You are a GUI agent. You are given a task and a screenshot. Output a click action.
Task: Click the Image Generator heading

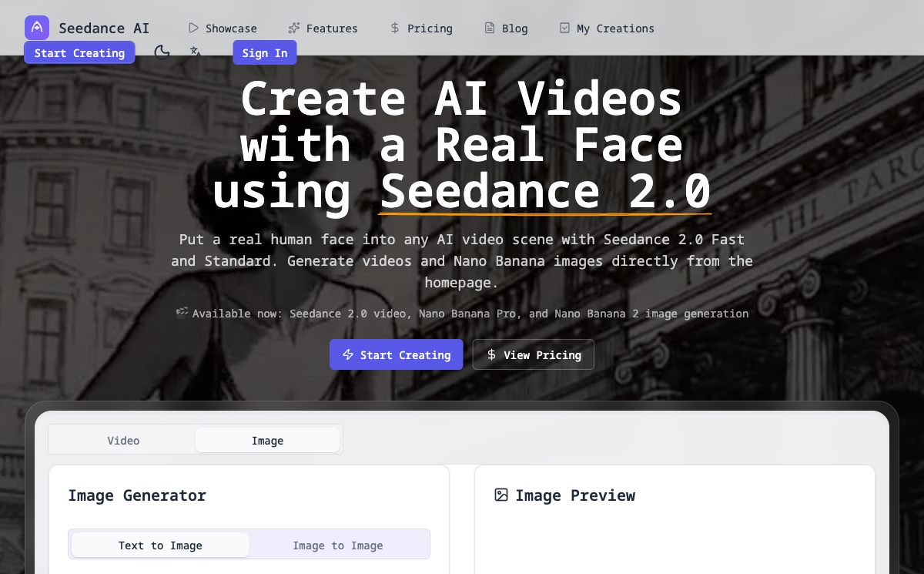[137, 495]
